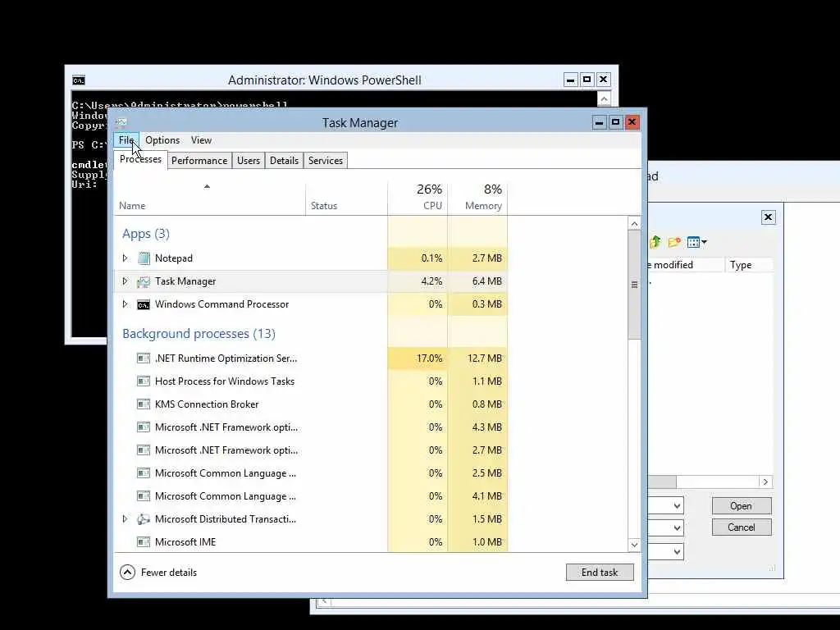Switch to the Details tab
This screenshot has width=840, height=630.
pos(284,161)
